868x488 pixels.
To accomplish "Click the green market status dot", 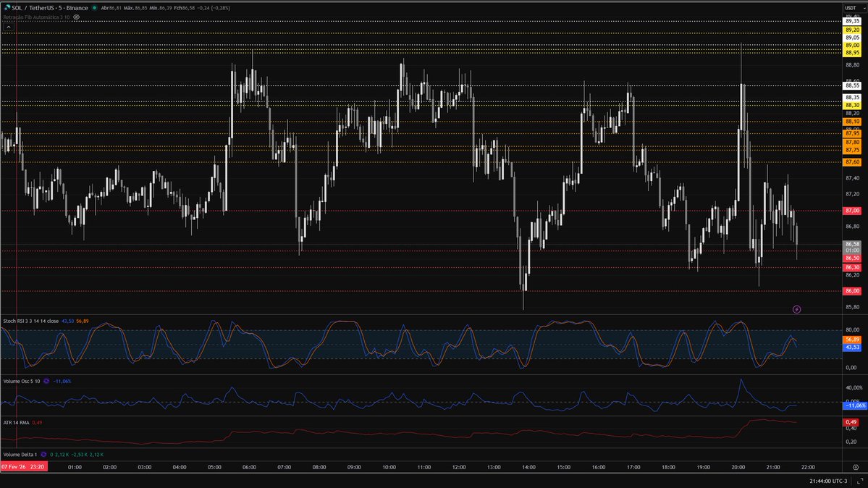I will 95,8.
